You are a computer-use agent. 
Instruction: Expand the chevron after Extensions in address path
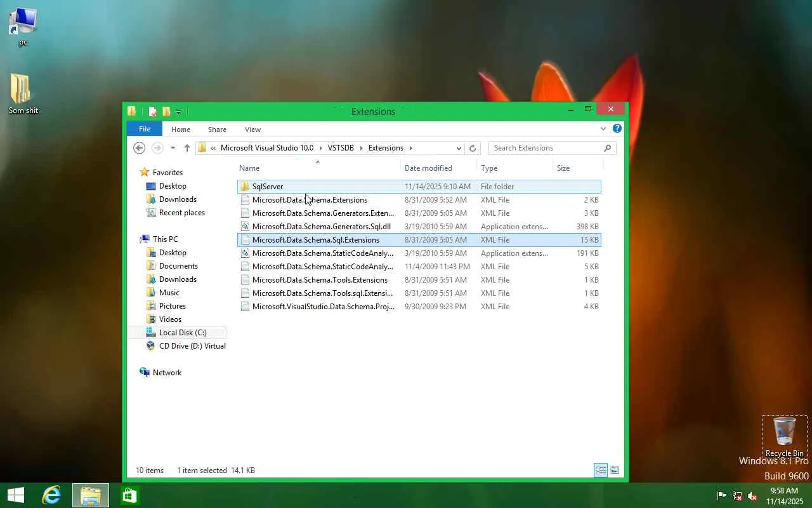pyautogui.click(x=410, y=148)
